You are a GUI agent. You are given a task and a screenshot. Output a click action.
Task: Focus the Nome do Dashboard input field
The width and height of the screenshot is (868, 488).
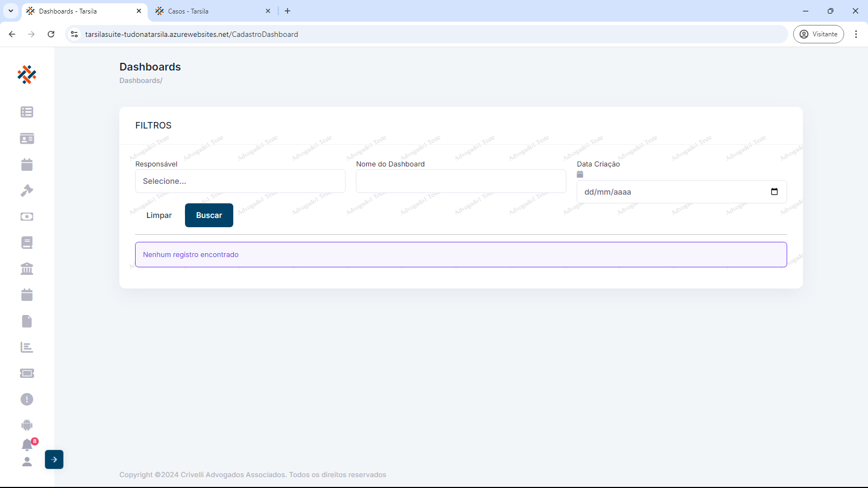(461, 181)
